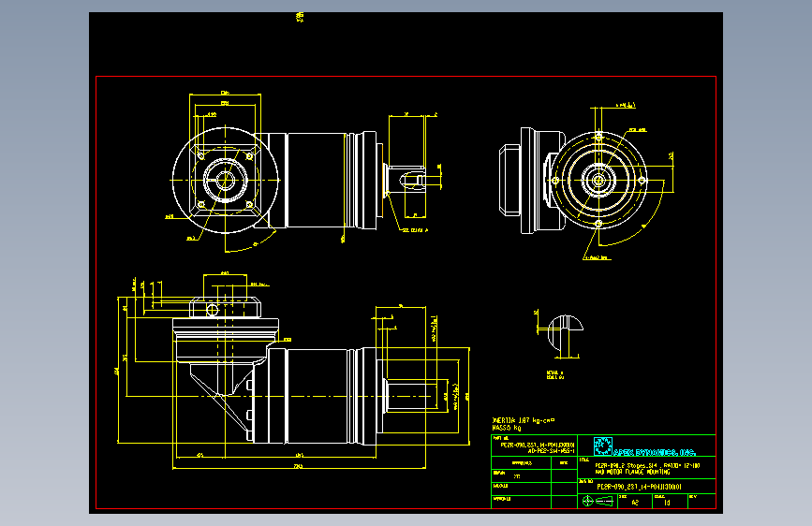Click the Apex Dynamics cyan logo
This screenshot has width=812, height=526.
(602, 446)
